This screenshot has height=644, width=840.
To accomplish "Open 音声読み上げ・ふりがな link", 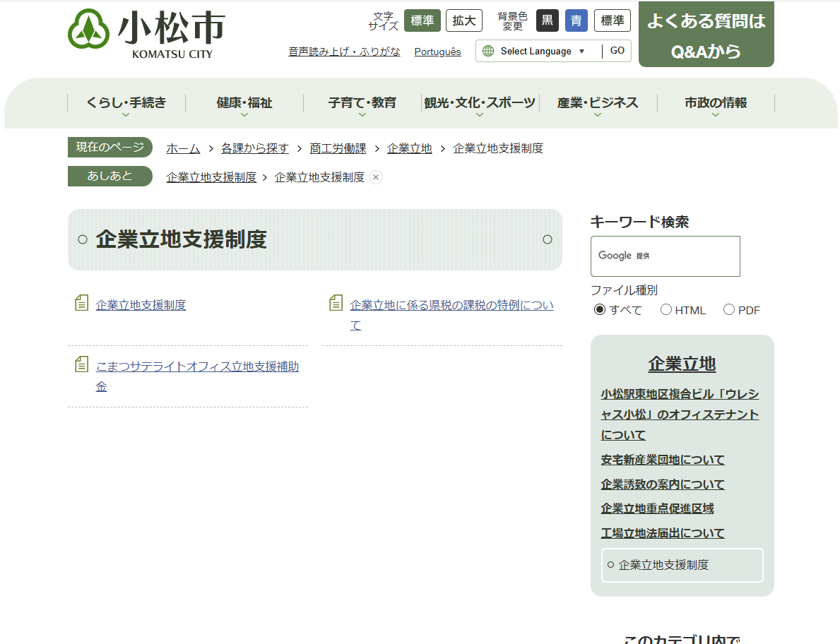I will (344, 52).
